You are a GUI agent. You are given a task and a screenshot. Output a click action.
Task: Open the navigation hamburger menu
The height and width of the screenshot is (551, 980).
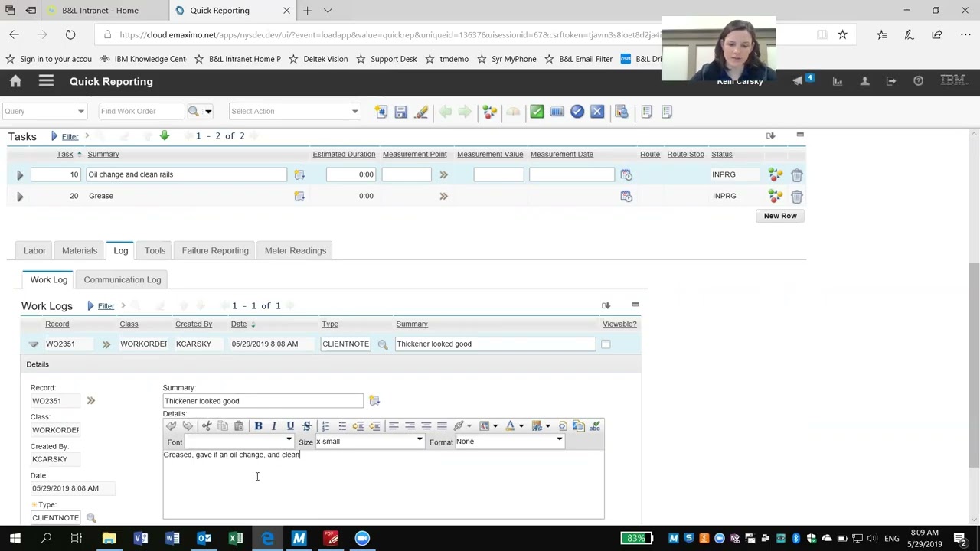(46, 81)
